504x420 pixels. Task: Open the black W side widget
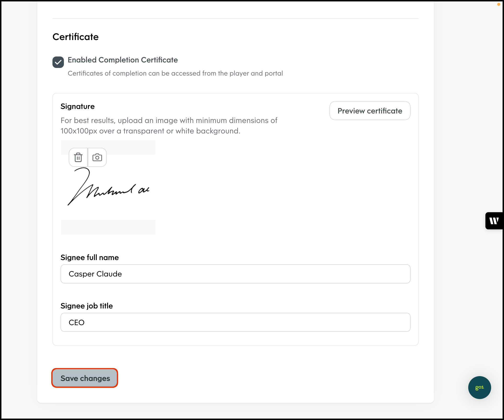pyautogui.click(x=494, y=221)
